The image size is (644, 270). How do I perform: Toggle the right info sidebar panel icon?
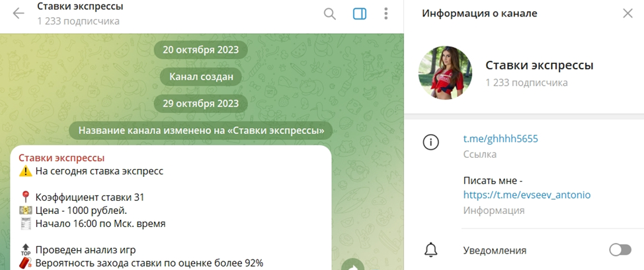[x=359, y=14]
